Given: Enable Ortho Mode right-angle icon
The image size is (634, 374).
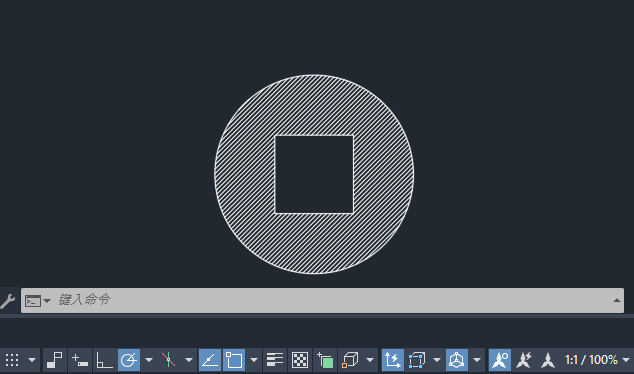Looking at the screenshot, I should pos(104,360).
